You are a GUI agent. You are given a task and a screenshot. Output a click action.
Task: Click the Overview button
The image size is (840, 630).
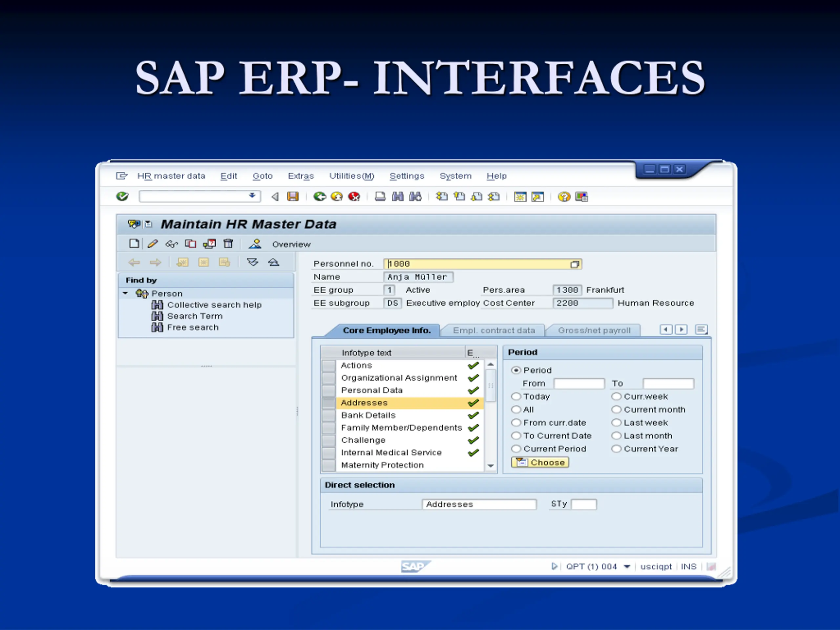pyautogui.click(x=291, y=244)
